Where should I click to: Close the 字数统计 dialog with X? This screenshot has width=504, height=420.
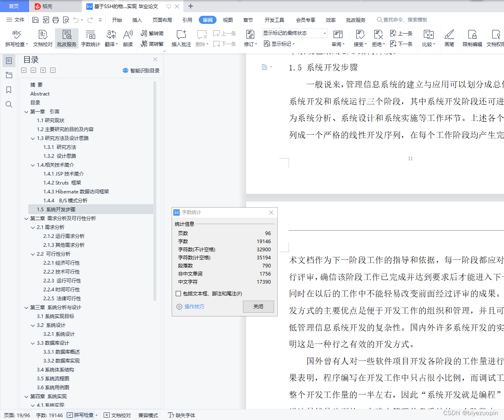(271, 212)
